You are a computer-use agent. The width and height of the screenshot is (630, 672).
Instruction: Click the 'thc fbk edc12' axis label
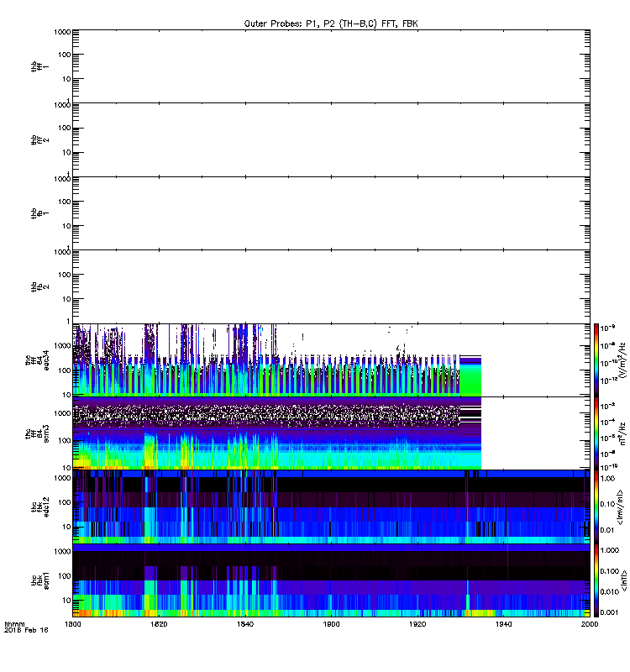coord(39,507)
